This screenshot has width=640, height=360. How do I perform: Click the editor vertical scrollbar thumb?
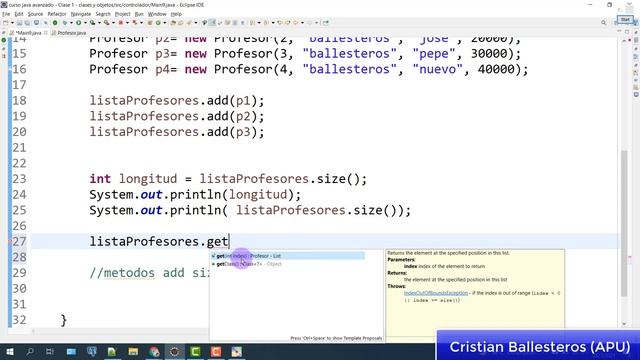624,224
